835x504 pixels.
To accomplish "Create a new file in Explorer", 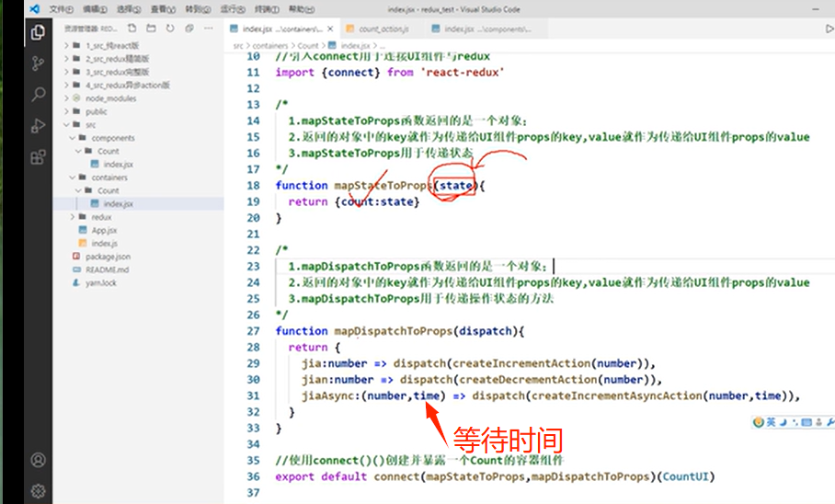I will tap(132, 29).
